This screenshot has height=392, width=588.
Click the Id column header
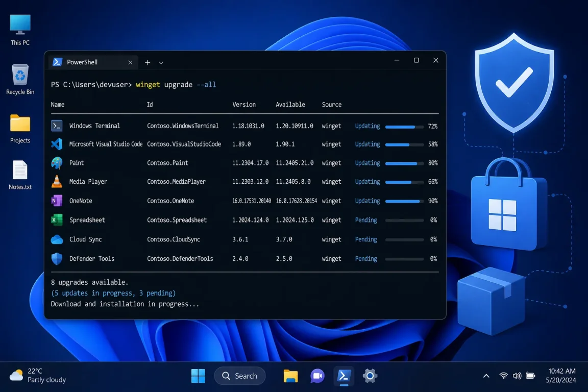pos(150,105)
